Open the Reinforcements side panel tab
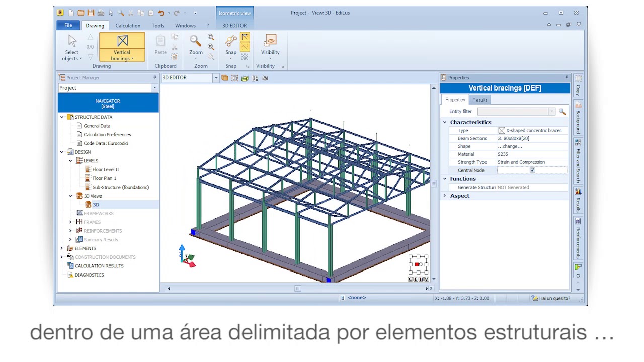This screenshot has height=362, width=644. tap(578, 238)
